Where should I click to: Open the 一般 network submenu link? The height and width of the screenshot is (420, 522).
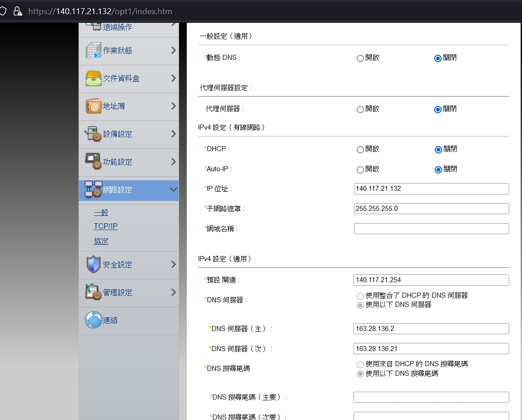click(101, 213)
